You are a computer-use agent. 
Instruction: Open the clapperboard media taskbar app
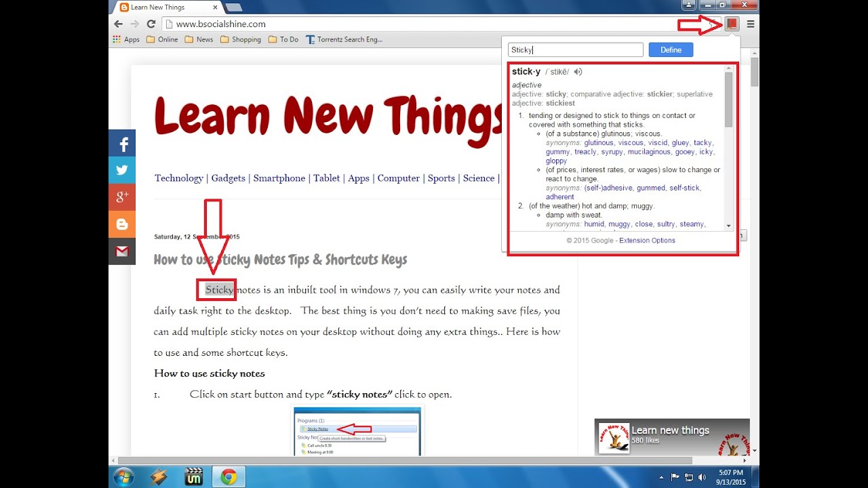tap(194, 477)
